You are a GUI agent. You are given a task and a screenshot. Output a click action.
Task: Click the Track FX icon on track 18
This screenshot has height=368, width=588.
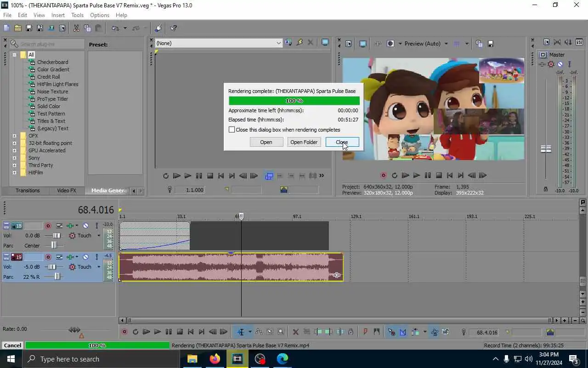[70, 225]
